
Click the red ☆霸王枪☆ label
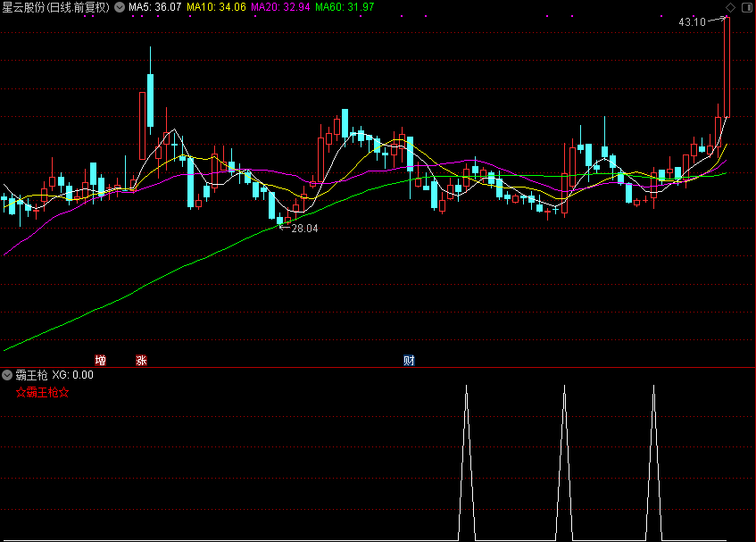pyautogui.click(x=43, y=393)
